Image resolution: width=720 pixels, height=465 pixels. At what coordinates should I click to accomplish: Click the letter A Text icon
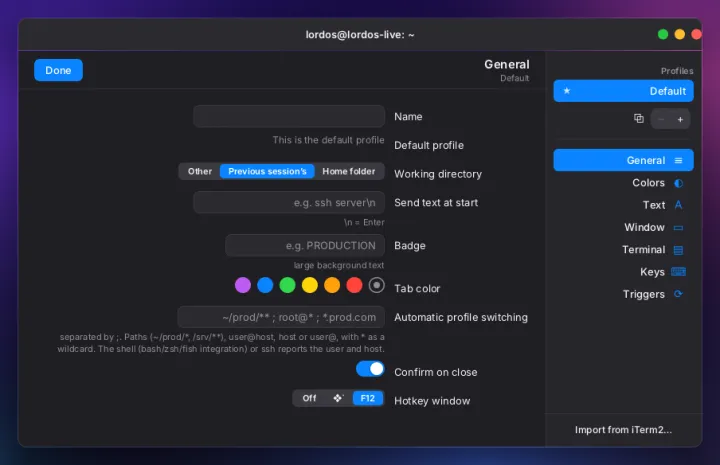pyautogui.click(x=678, y=205)
